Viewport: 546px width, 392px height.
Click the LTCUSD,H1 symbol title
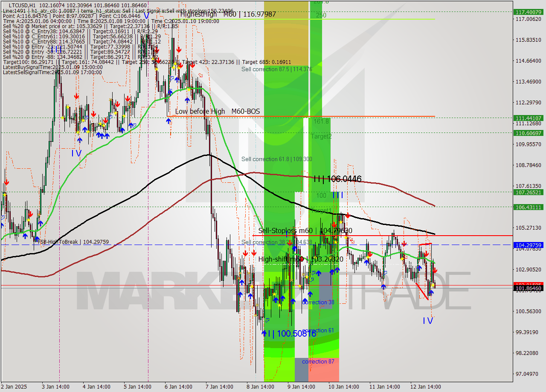coord(22,5)
